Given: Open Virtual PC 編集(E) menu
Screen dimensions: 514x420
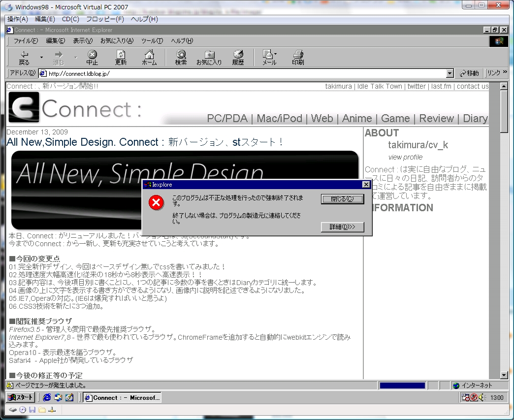Looking at the screenshot, I should click(x=45, y=19).
